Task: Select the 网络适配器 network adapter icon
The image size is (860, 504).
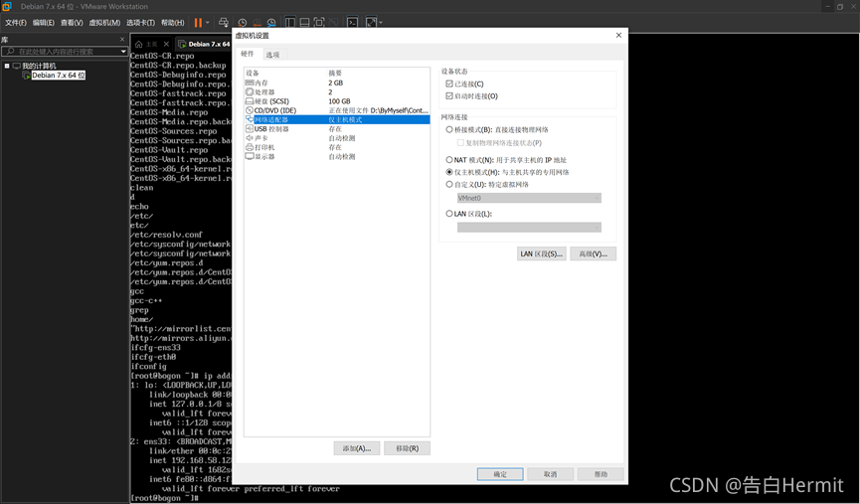Action: (250, 119)
